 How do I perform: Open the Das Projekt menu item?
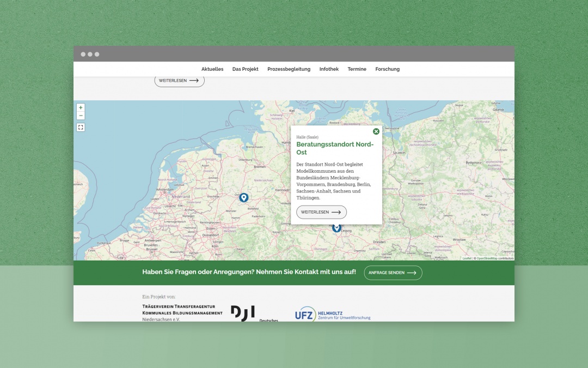(x=245, y=69)
